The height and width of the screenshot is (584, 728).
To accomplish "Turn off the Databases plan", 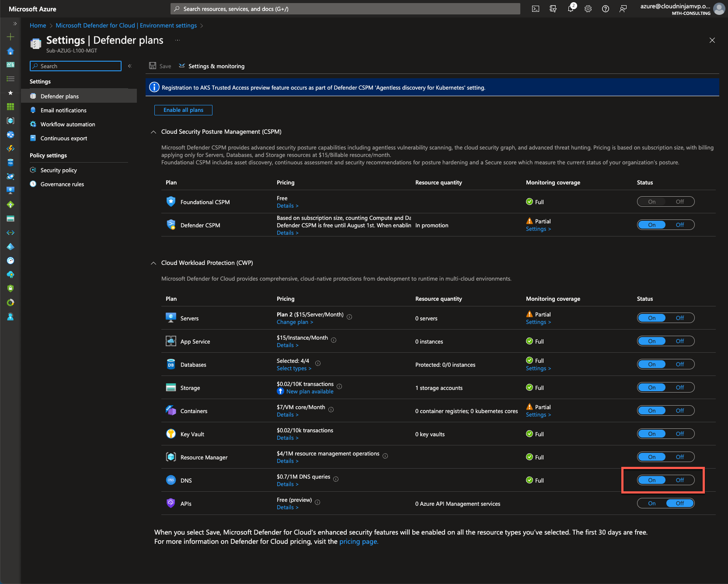I will pyautogui.click(x=680, y=364).
